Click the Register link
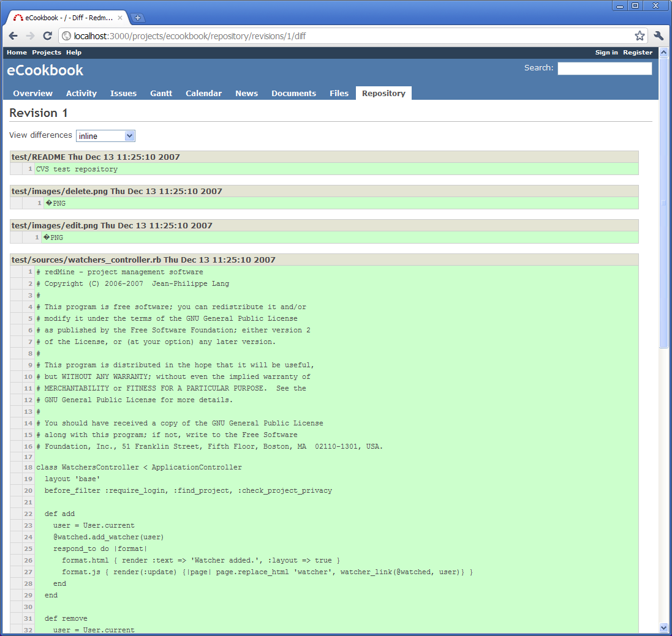 (x=638, y=52)
